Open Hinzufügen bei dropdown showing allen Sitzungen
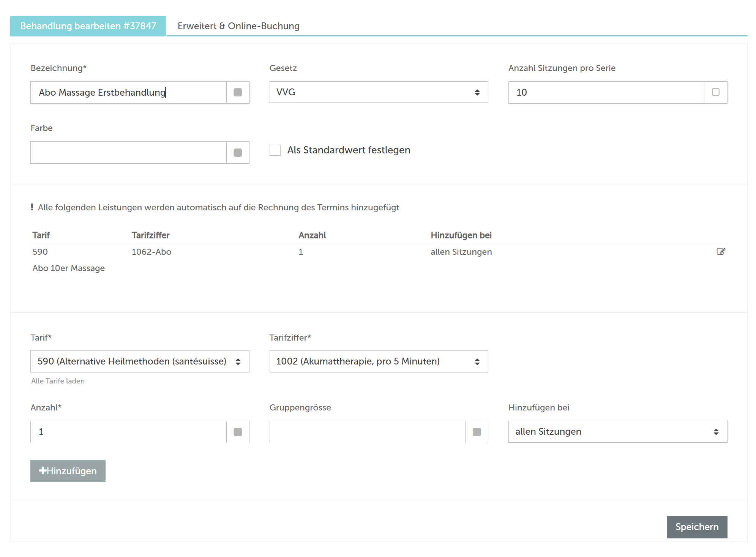 pyautogui.click(x=617, y=432)
